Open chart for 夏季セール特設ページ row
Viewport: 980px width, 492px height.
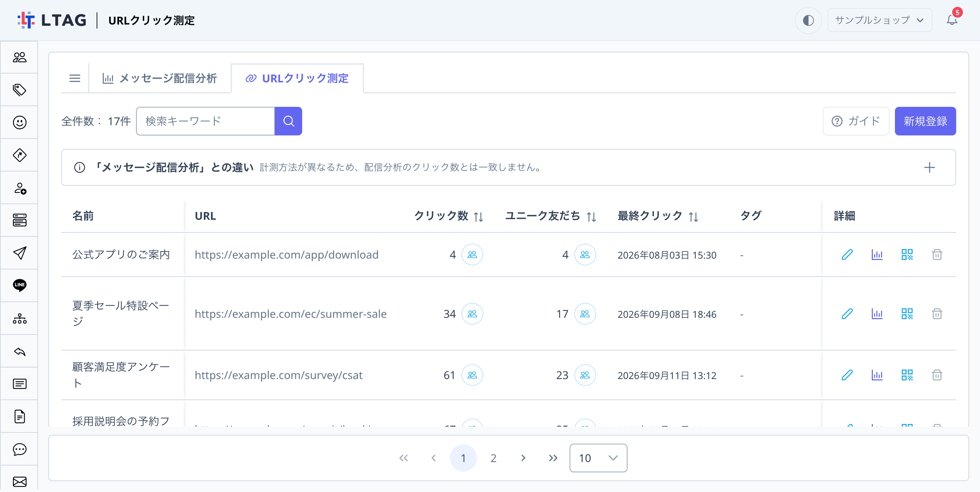point(877,314)
